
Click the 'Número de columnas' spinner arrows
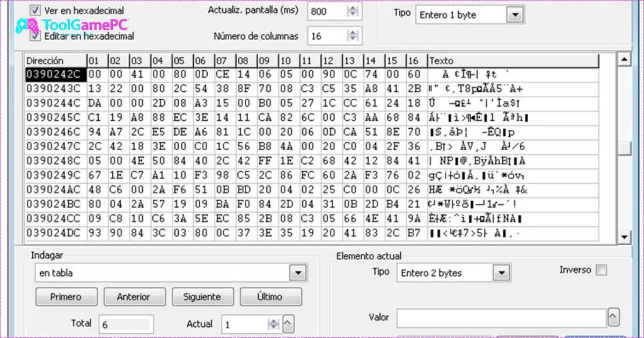[x=353, y=36]
